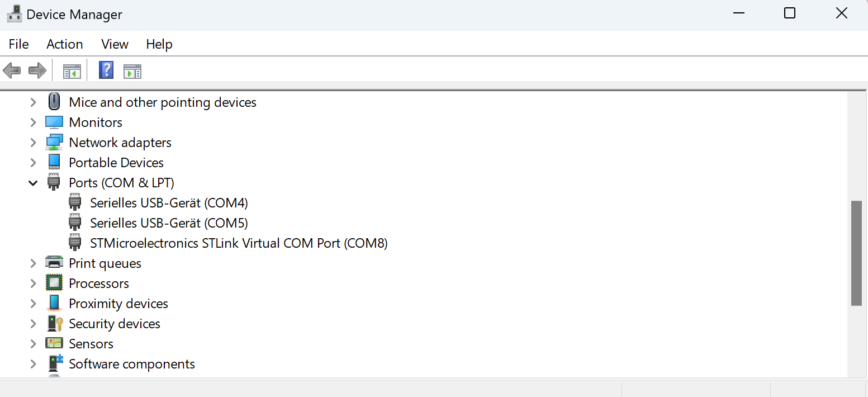Collapse the Ports (COM & LPT) category
This screenshot has width=868, height=397.
point(33,182)
